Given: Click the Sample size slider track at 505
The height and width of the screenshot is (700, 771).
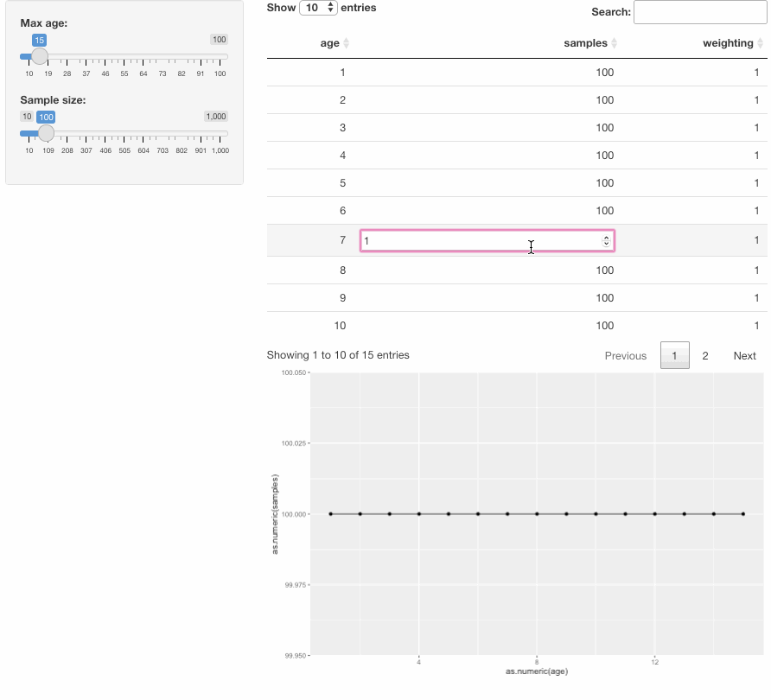Looking at the screenshot, I should pyautogui.click(x=124, y=133).
